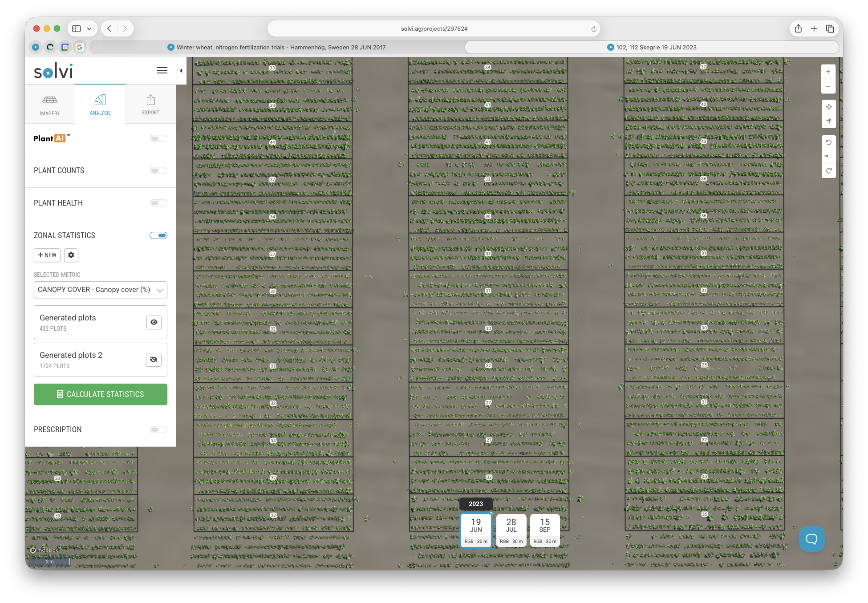Open the chat support bubble
The image size is (868, 603).
pyautogui.click(x=811, y=539)
